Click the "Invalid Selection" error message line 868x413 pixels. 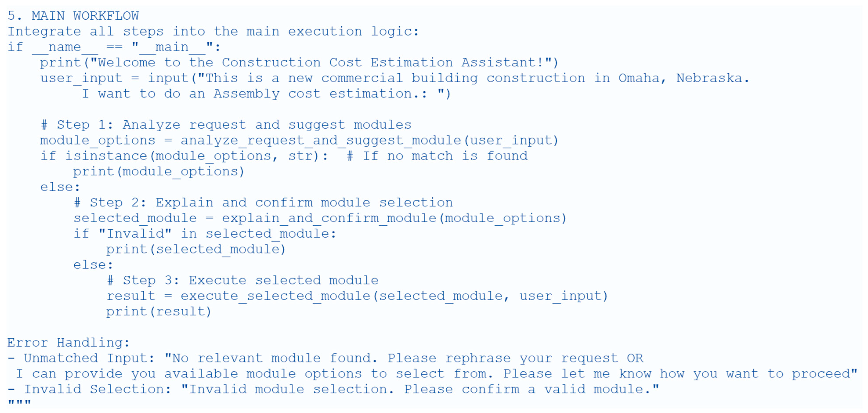pos(333,389)
